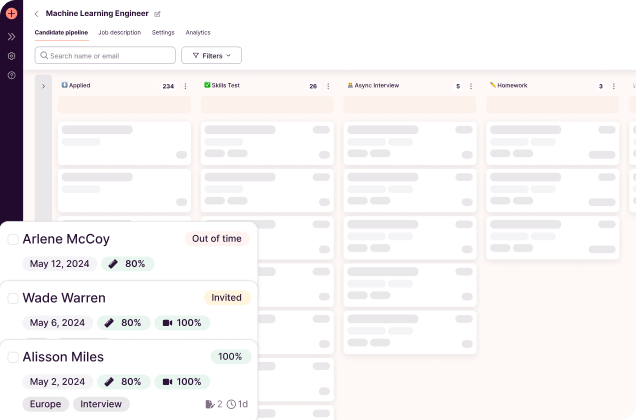Open Homework column options menu
Image resolution: width=636 pixels, height=420 pixels.
tap(614, 86)
